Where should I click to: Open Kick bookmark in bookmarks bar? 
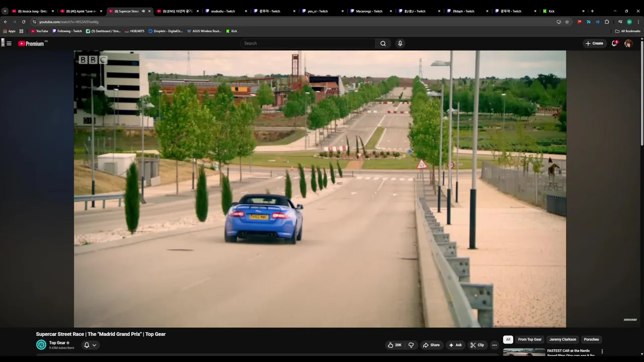tap(231, 31)
